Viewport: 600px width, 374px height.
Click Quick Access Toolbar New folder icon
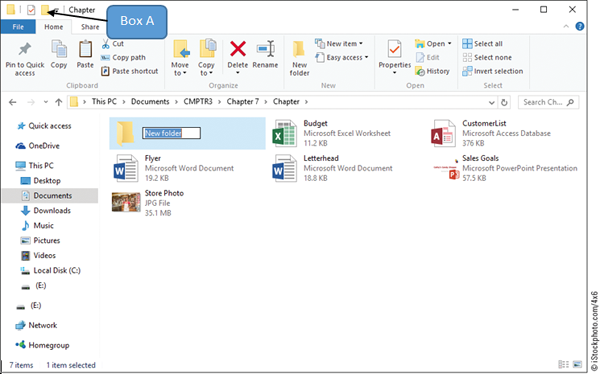click(x=45, y=10)
